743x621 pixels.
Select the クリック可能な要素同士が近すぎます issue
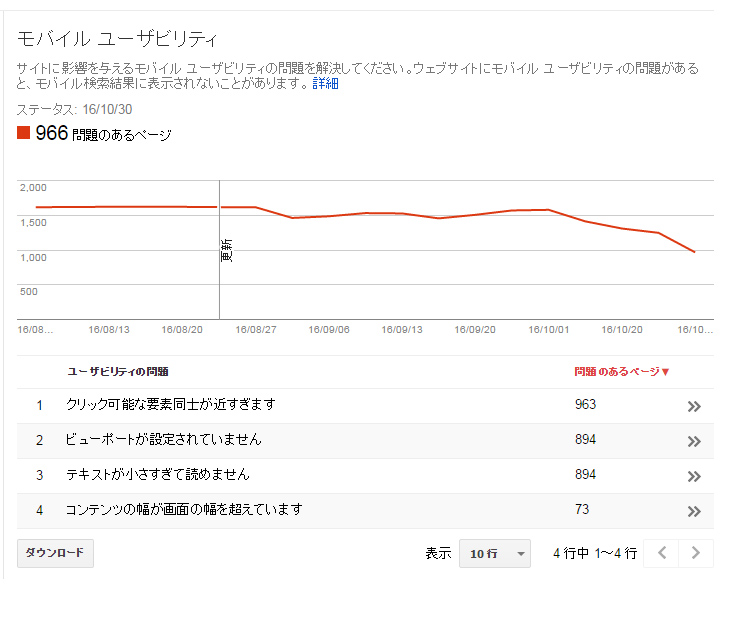point(171,405)
